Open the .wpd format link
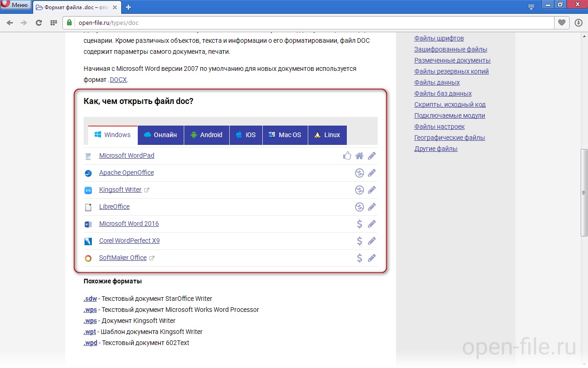The image size is (588, 368). point(90,343)
